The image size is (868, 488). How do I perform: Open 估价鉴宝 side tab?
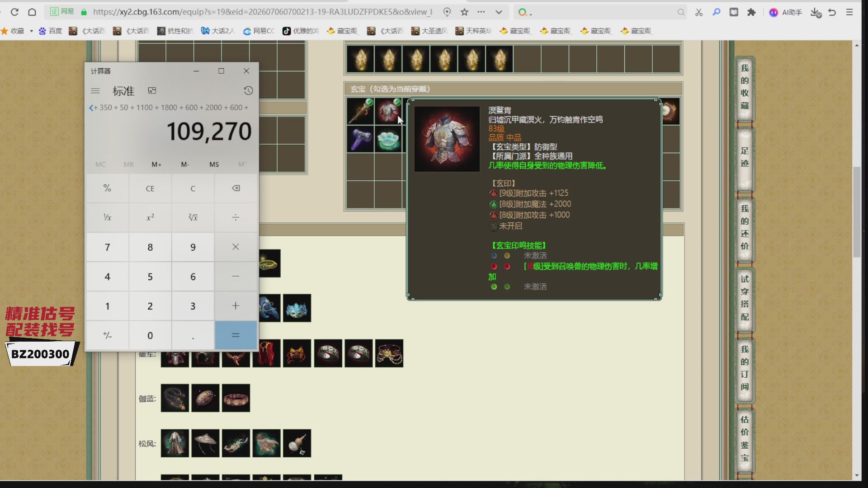745,438
